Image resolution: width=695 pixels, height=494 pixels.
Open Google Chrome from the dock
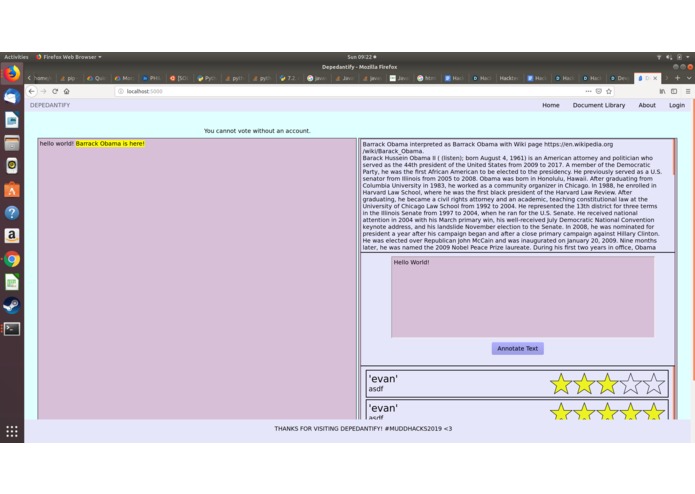12,259
